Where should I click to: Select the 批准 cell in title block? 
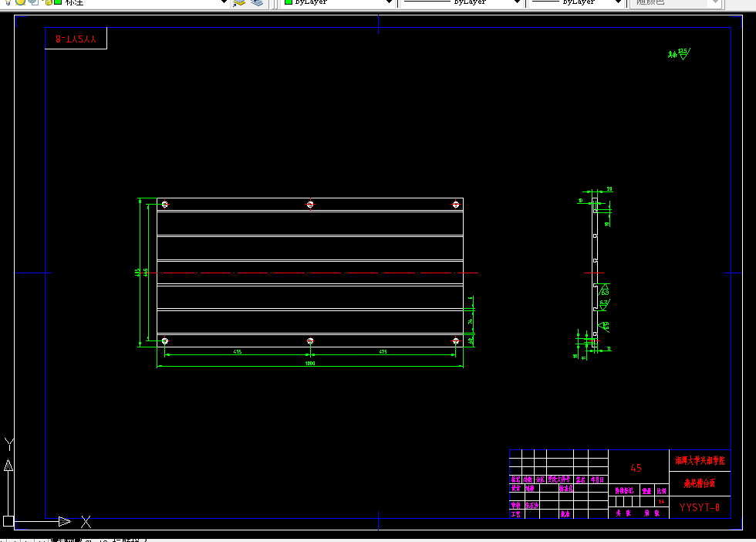(565, 514)
